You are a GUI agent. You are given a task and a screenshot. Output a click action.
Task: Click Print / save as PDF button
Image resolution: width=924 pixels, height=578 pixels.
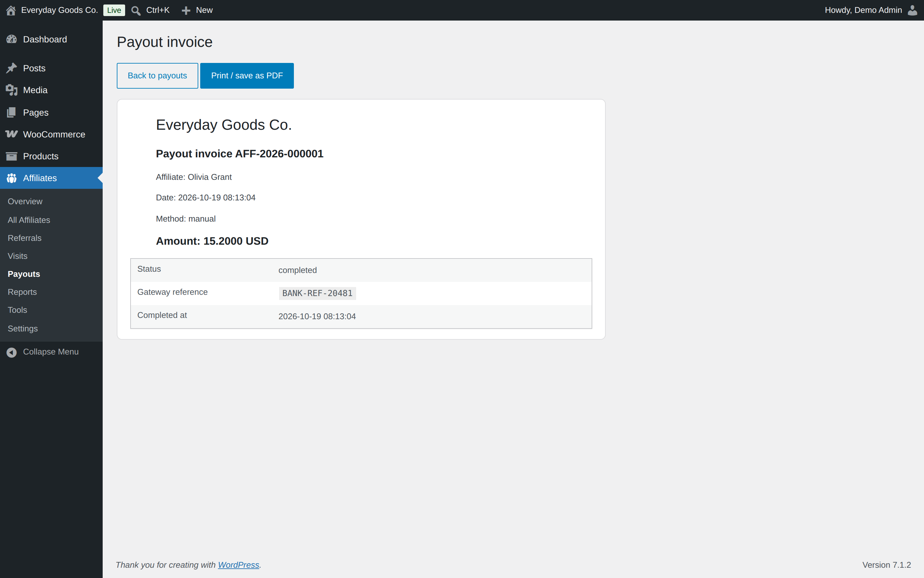pyautogui.click(x=247, y=76)
